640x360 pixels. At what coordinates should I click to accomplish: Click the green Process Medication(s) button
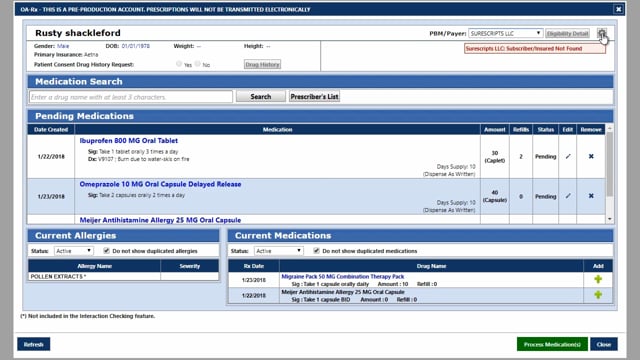pyautogui.click(x=552, y=344)
